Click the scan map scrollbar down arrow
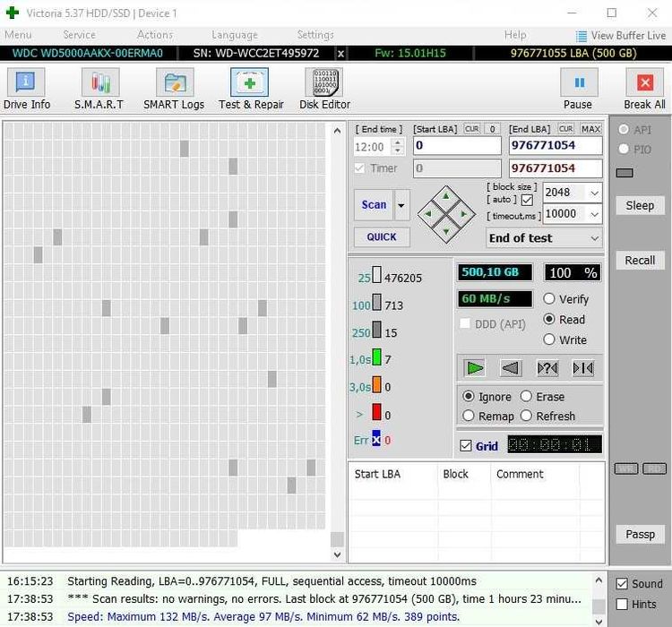The width and height of the screenshot is (672, 627). pyautogui.click(x=337, y=554)
